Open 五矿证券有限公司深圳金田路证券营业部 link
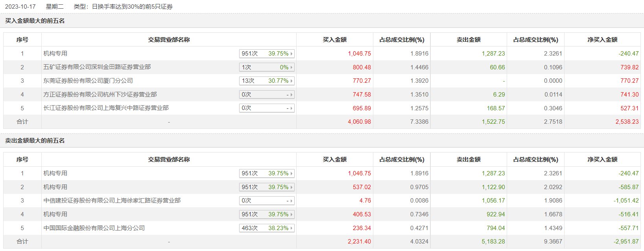Screen dimensions: 644x251 tap(97, 67)
